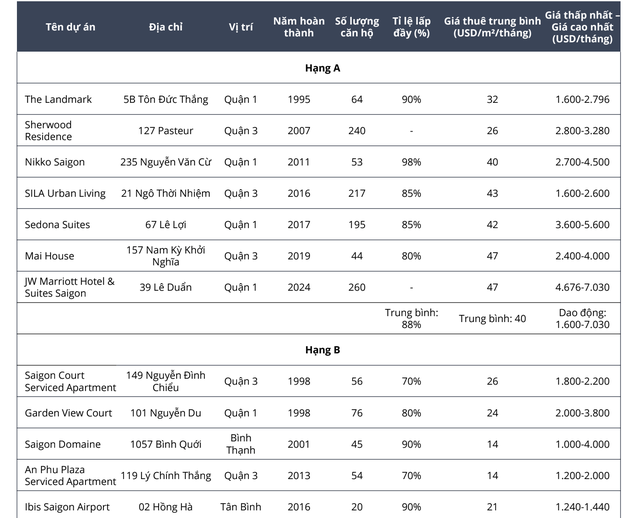Click occupancy rate 98%
The width and height of the screenshot is (640, 518).
(411, 162)
